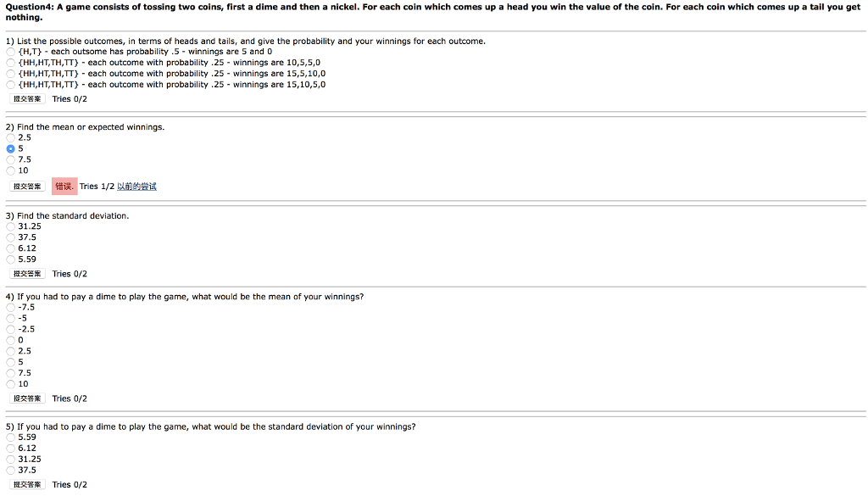Submit the answer for Question 1
This screenshot has width=868, height=496.
25,99
